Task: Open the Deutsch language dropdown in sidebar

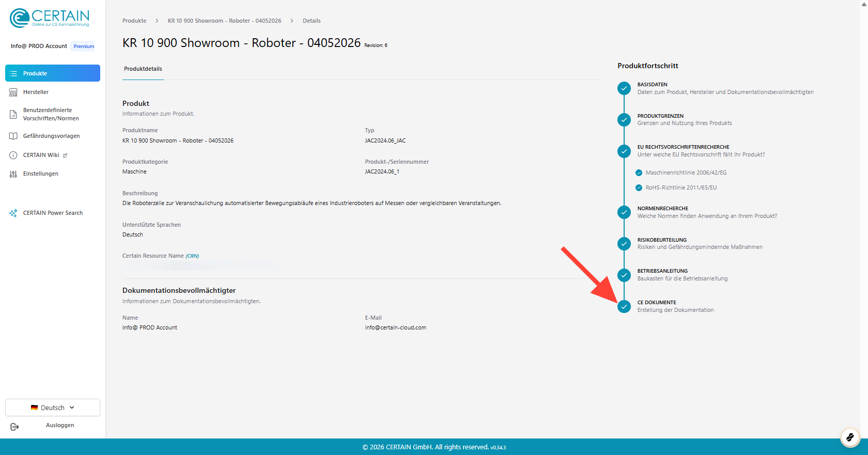Action: [x=53, y=407]
